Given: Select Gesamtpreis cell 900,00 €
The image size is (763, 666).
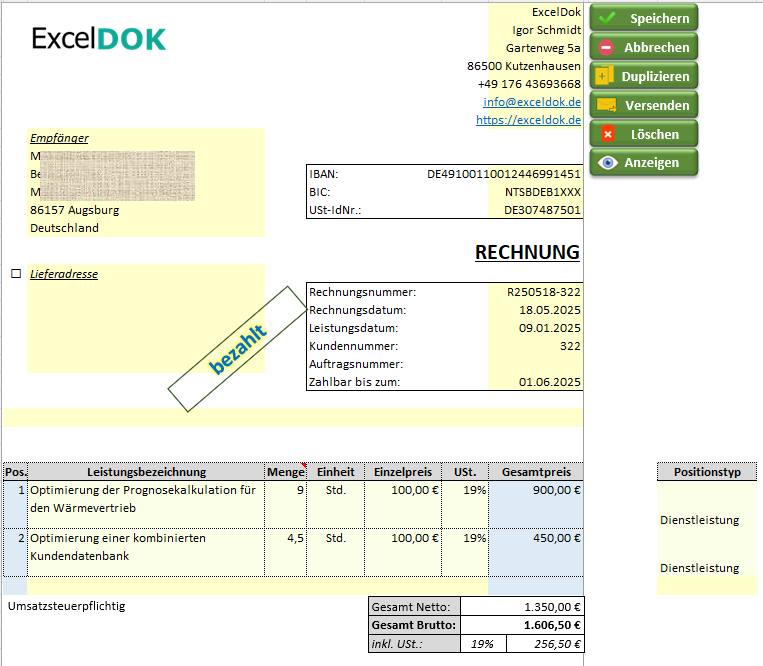Looking at the screenshot, I should coord(536,504).
